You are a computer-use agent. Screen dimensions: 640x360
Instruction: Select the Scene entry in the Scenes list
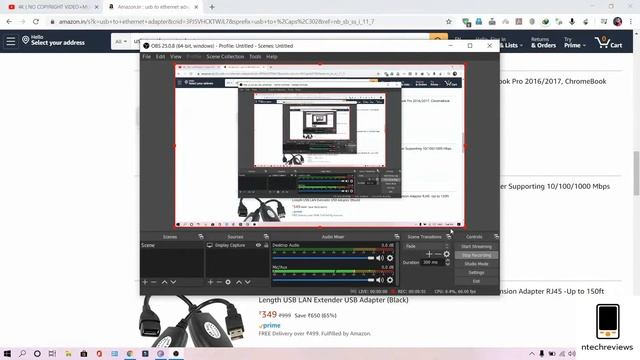click(x=171, y=245)
